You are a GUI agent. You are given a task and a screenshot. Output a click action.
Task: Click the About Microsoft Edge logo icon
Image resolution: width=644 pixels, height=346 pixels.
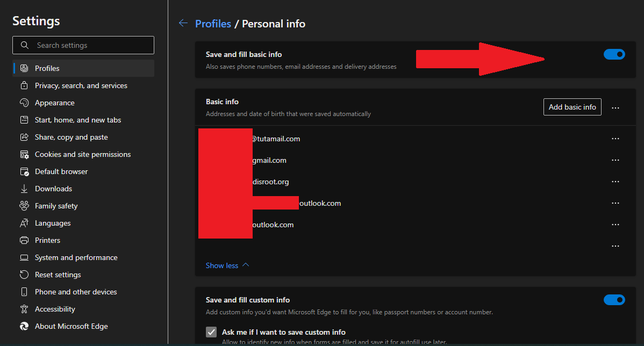pos(24,326)
